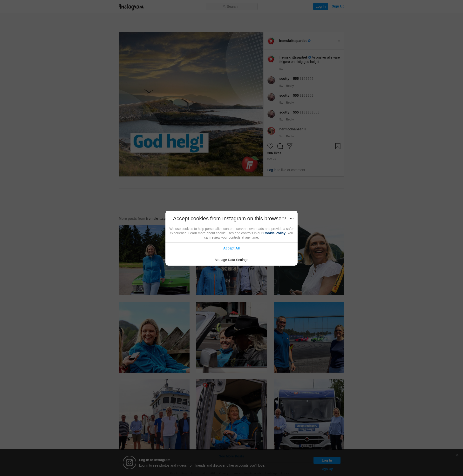The height and width of the screenshot is (476, 463).
Task: Save post with bookmark icon
Action: [338, 146]
